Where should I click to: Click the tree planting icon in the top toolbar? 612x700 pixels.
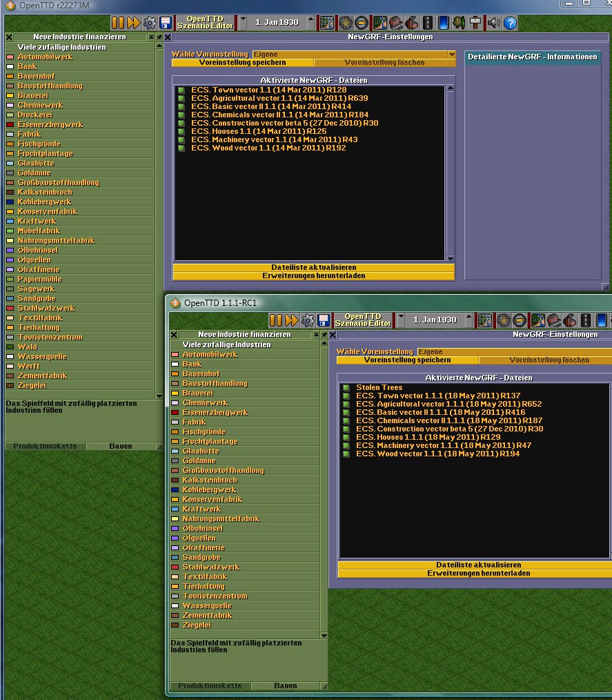point(458,23)
